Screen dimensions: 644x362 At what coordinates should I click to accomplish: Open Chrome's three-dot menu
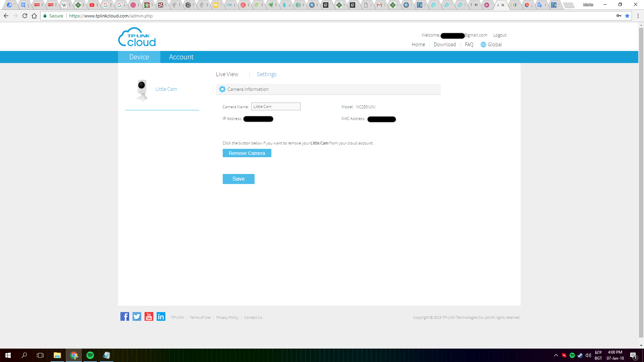point(638,16)
